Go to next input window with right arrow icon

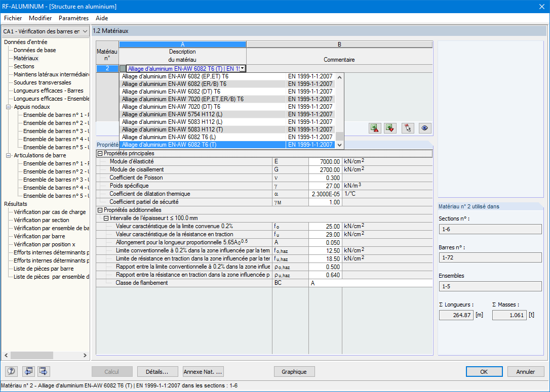point(44,371)
